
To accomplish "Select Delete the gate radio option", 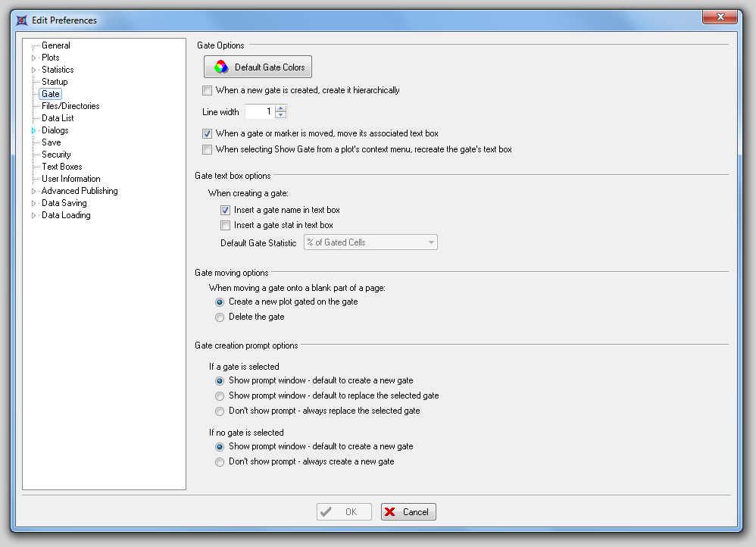I will 220,317.
